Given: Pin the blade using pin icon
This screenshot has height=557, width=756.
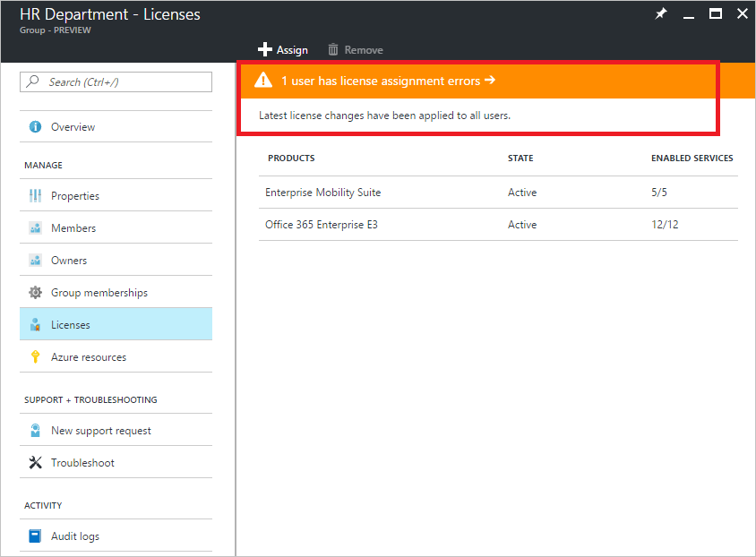Looking at the screenshot, I should 661,14.
